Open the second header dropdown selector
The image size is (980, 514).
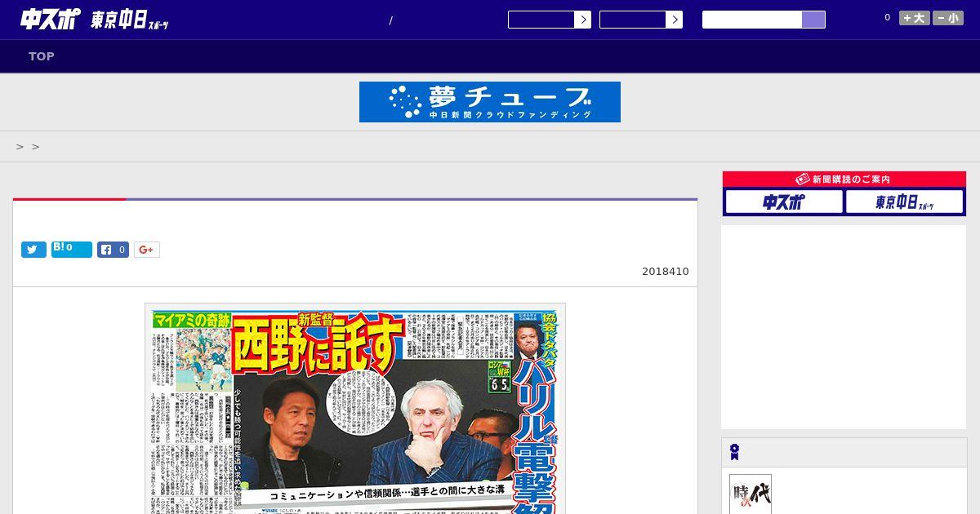640,20
